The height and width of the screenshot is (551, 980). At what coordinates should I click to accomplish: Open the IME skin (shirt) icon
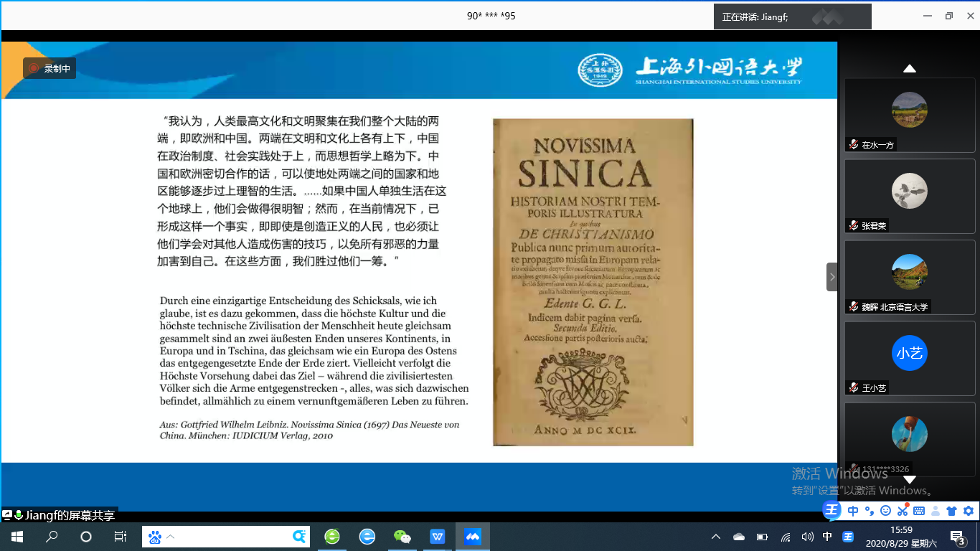coord(951,511)
